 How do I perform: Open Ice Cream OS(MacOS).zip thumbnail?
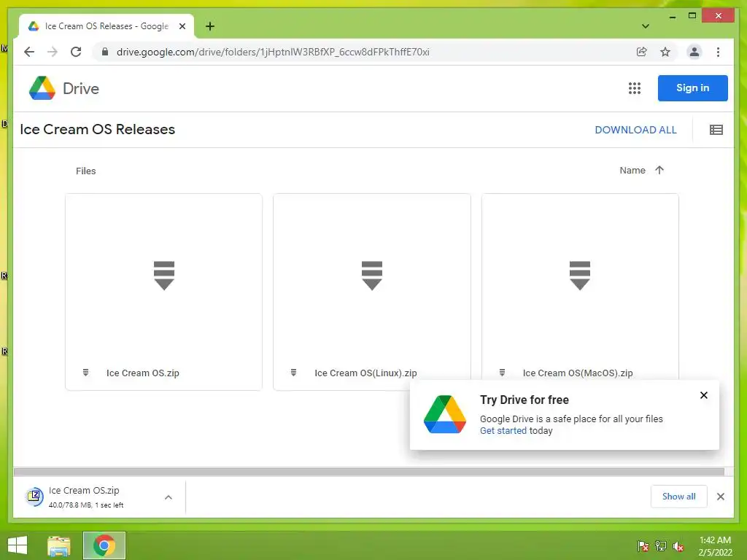(580, 275)
